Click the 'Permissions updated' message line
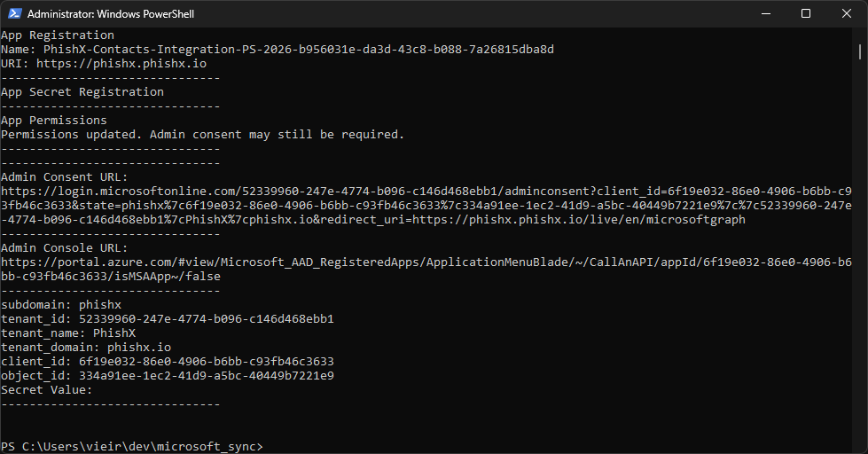 (202, 135)
